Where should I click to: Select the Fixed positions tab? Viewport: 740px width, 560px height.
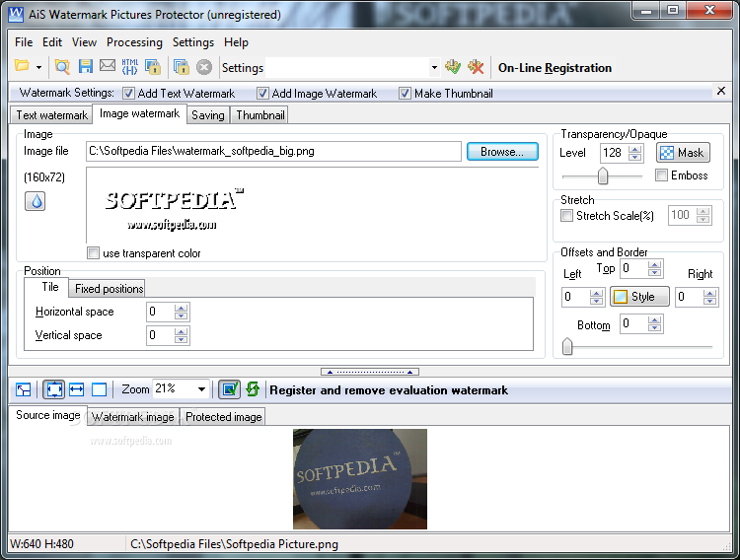point(109,289)
